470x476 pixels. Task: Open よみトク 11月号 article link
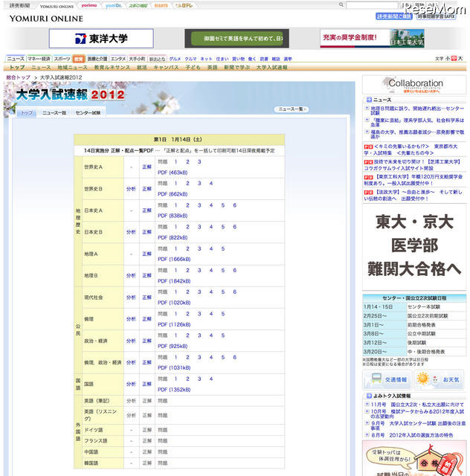click(417, 405)
